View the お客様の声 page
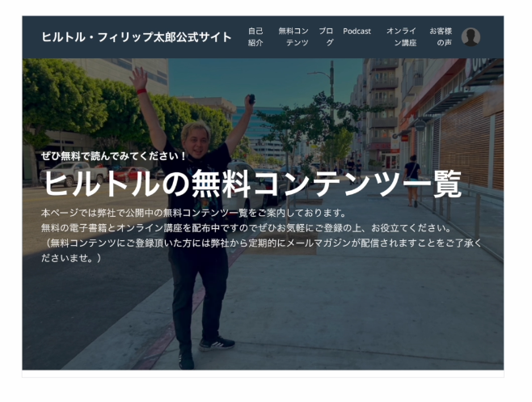Image resolution: width=532 pixels, height=402 pixels. point(441,37)
